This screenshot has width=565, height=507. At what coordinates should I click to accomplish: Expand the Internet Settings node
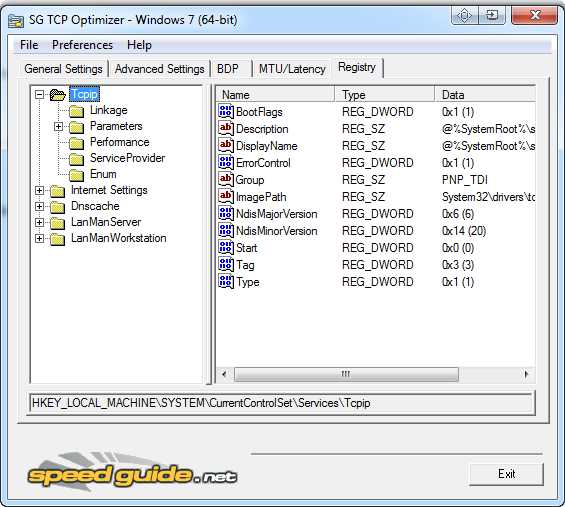click(39, 190)
